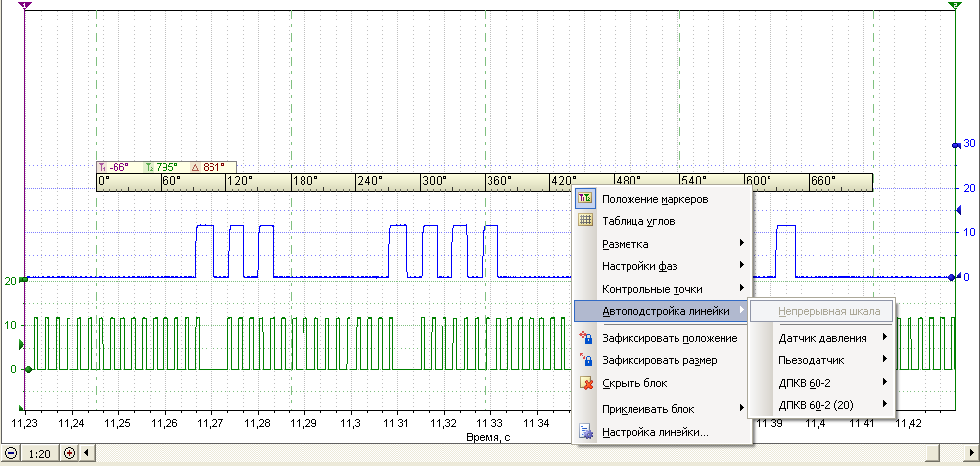This screenshot has width=980, height=466.
Task: Click time axis value 11,25
Action: point(118,423)
